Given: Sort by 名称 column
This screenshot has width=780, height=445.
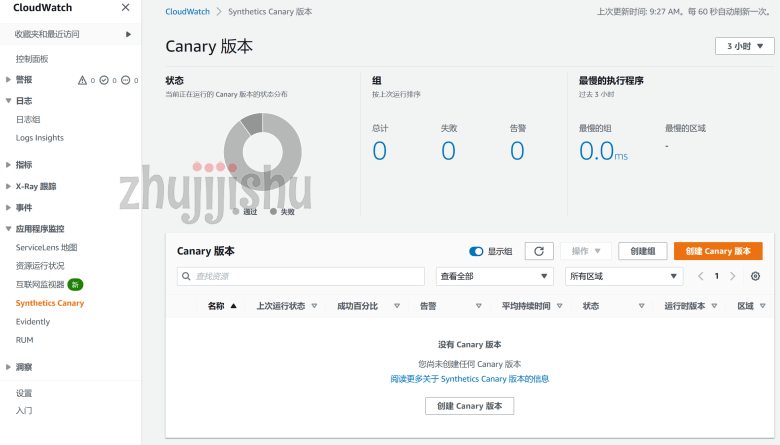Looking at the screenshot, I should click(222, 306).
